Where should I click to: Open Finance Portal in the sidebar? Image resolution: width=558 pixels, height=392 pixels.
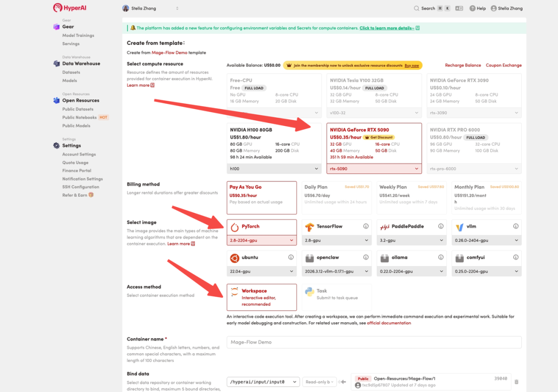(76, 170)
